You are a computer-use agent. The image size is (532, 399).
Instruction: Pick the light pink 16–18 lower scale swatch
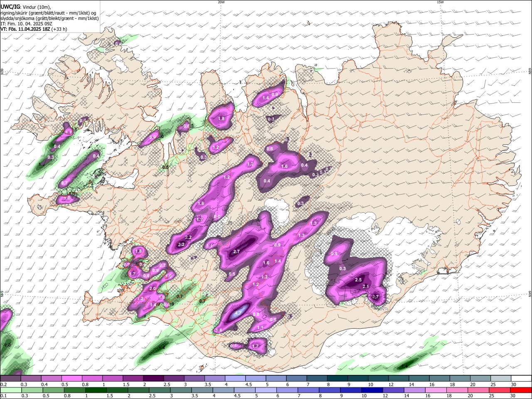point(436,390)
